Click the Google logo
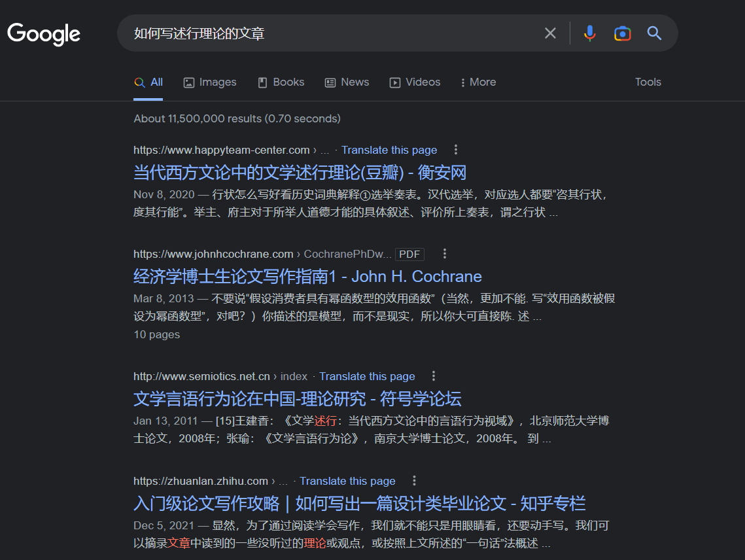 pos(44,33)
